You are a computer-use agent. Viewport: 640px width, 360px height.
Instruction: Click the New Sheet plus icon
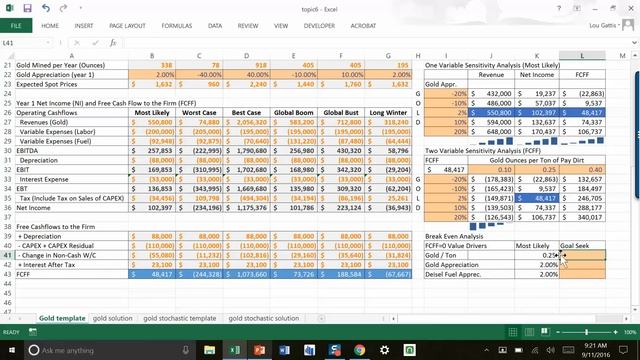coord(322,318)
